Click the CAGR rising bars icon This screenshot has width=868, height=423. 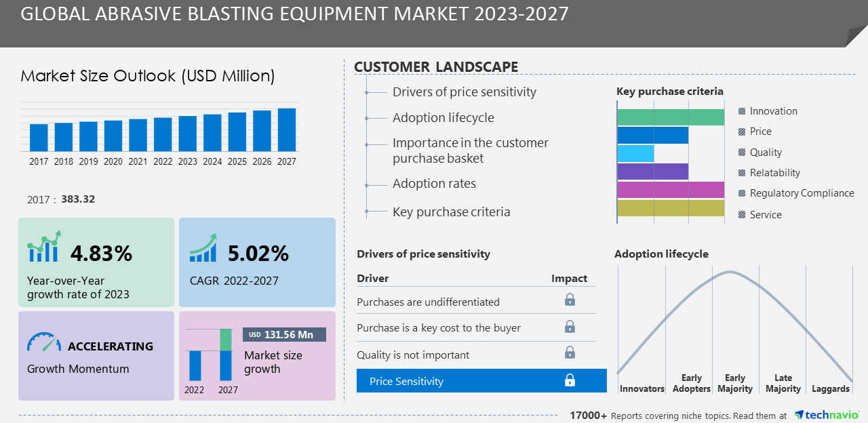[x=203, y=248]
